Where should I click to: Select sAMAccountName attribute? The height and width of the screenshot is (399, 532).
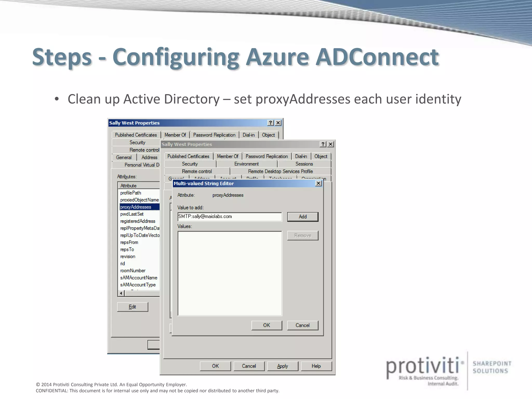139,278
